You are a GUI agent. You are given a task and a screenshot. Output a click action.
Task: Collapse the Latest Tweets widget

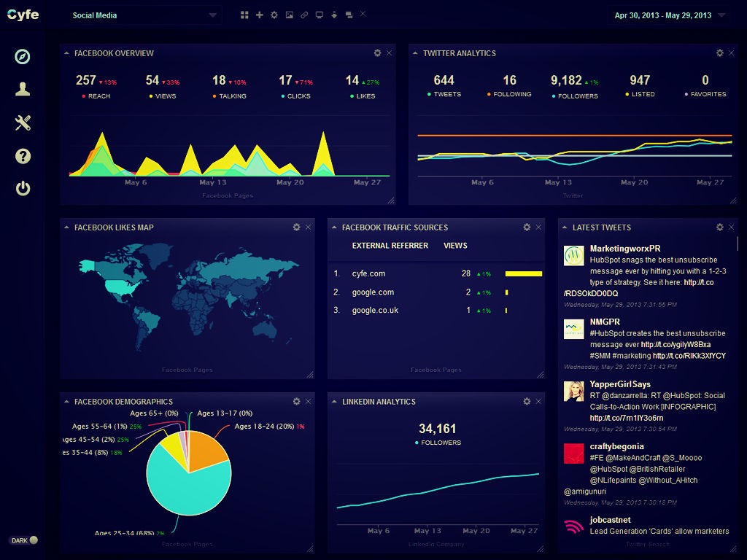coord(565,227)
